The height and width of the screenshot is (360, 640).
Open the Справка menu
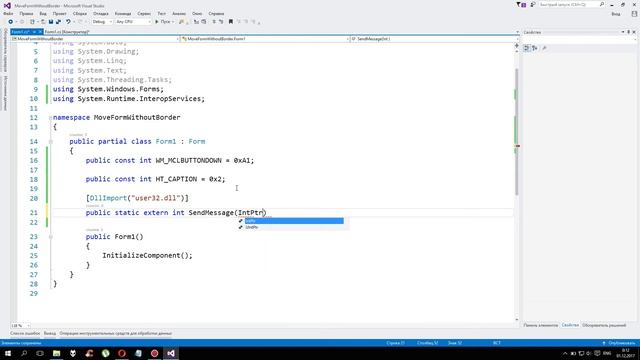[x=216, y=13]
